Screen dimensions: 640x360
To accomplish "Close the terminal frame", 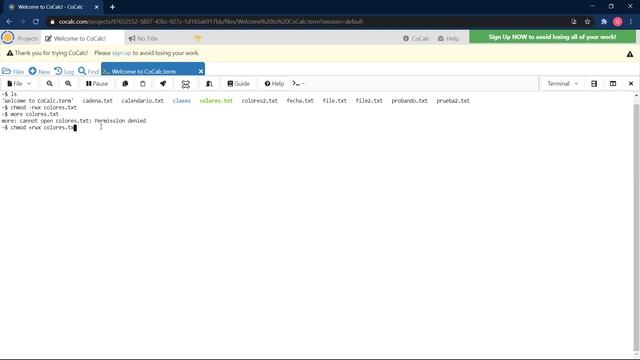I will 631,84.
